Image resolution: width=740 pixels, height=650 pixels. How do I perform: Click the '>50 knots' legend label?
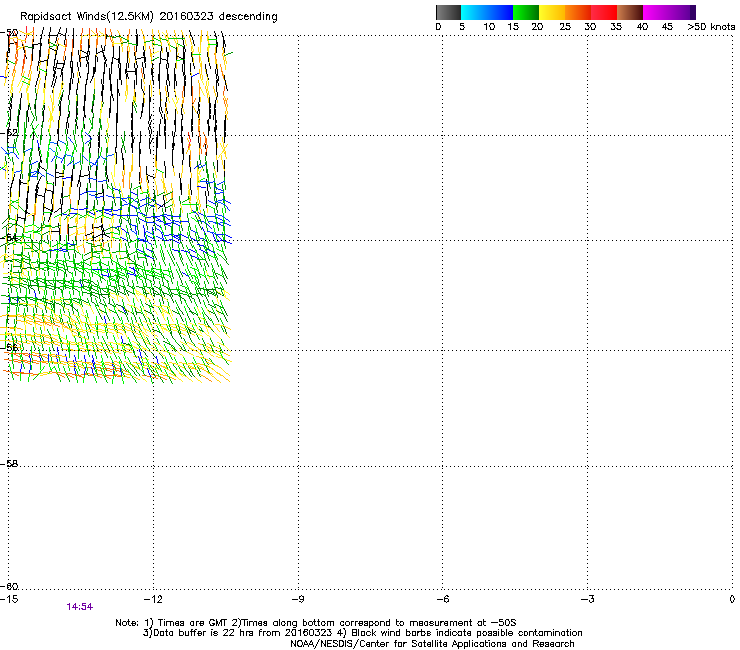tap(711, 27)
